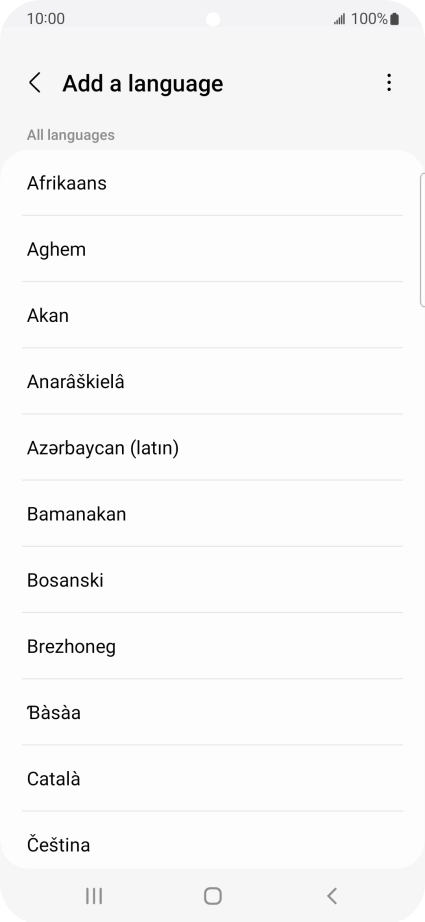Tap the home navigation button
This screenshot has width=425, height=922.
[213, 896]
